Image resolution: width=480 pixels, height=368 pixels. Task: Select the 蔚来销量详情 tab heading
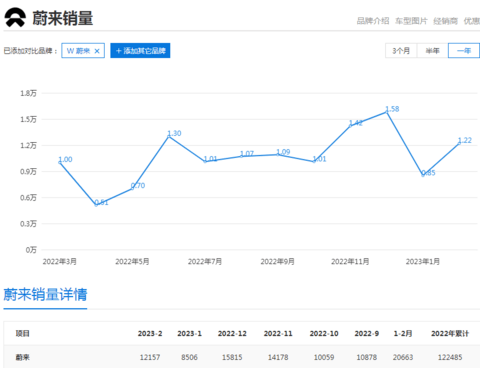[45, 295]
